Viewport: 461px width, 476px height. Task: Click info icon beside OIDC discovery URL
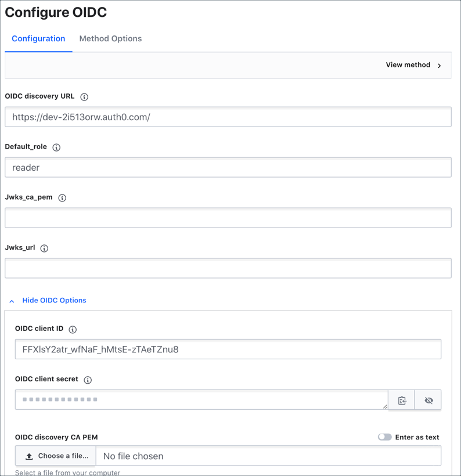tap(84, 97)
